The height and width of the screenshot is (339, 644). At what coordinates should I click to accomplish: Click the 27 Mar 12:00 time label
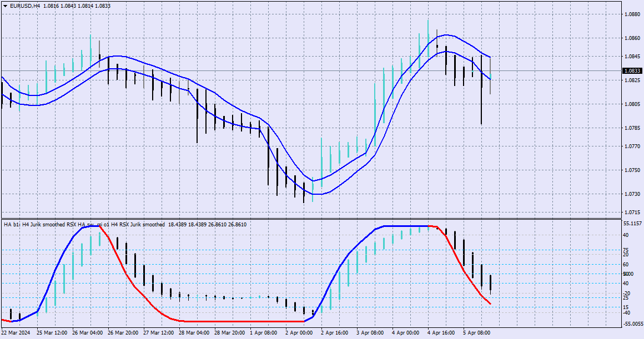[x=159, y=333]
